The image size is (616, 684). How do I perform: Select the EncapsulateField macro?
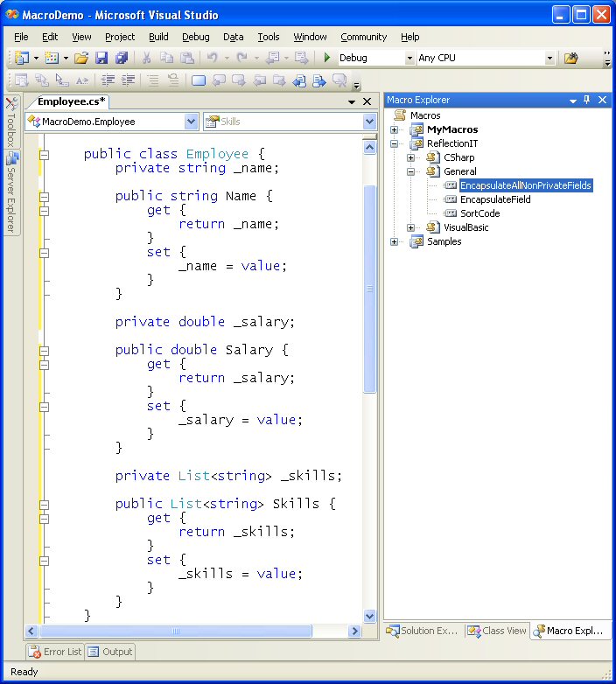tap(495, 199)
